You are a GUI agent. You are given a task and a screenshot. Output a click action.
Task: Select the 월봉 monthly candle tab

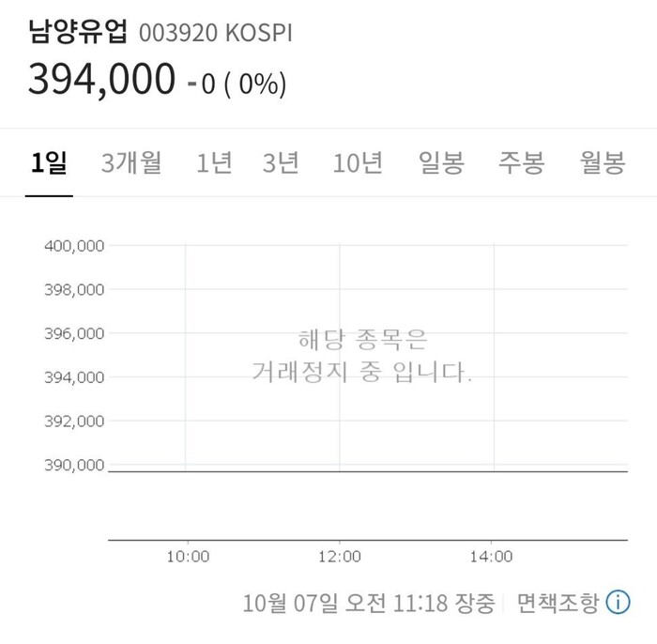click(603, 162)
